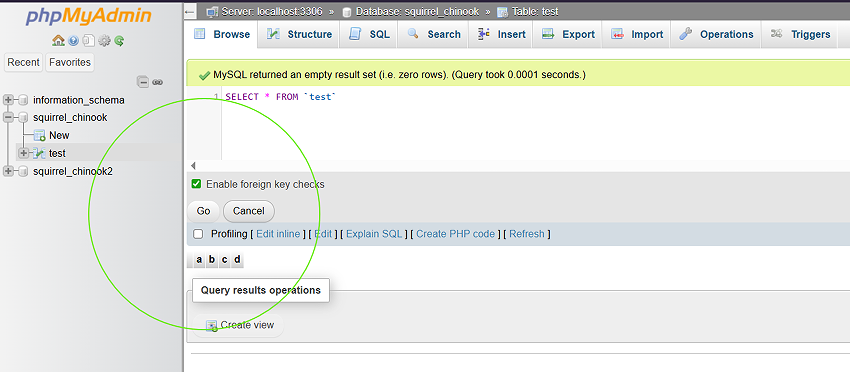Open the phpMyAdmin home icon

click(58, 40)
